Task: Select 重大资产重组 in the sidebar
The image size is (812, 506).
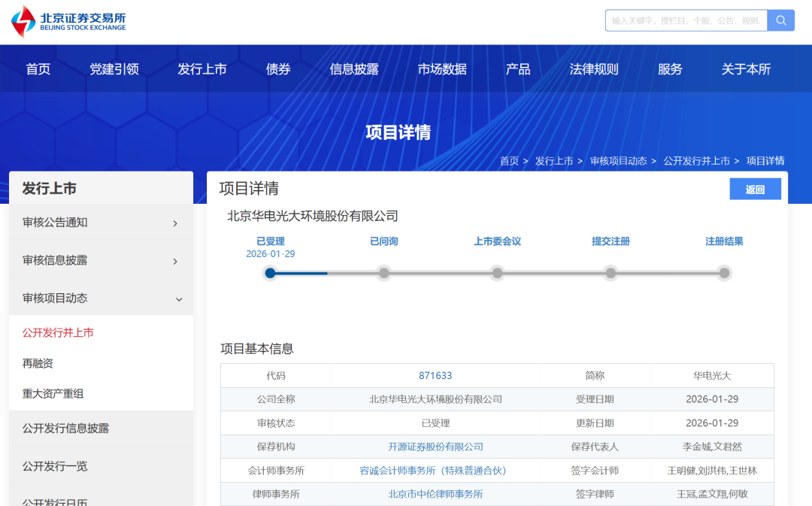Action: (x=53, y=394)
